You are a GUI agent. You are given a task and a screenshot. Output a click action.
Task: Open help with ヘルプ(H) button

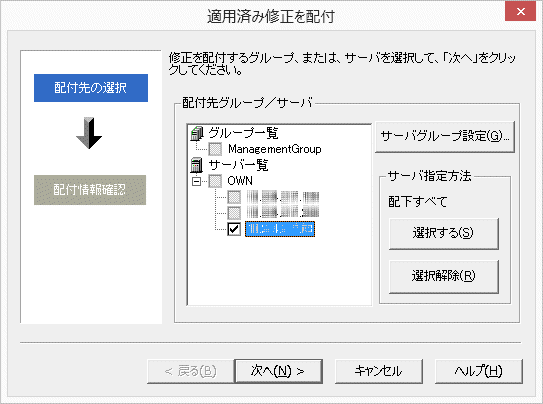pos(478,371)
